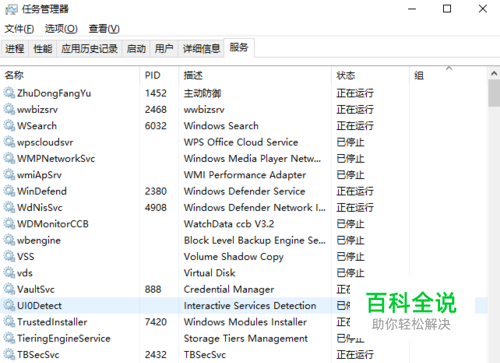The height and width of the screenshot is (363, 500).
Task: Open the 文件(F) menu
Action: [x=19, y=29]
